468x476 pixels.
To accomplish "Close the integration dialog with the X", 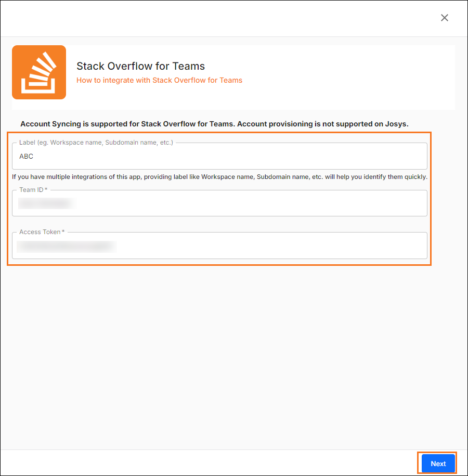I will [x=444, y=18].
